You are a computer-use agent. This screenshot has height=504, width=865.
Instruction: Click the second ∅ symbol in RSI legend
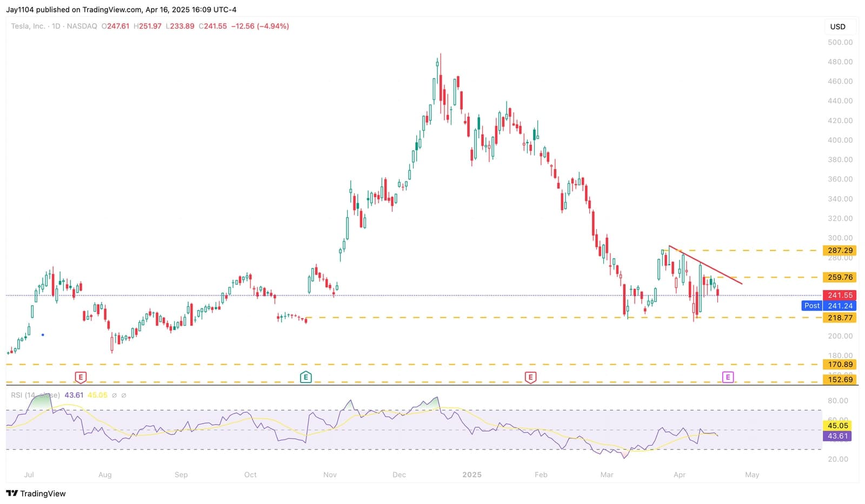pos(124,395)
